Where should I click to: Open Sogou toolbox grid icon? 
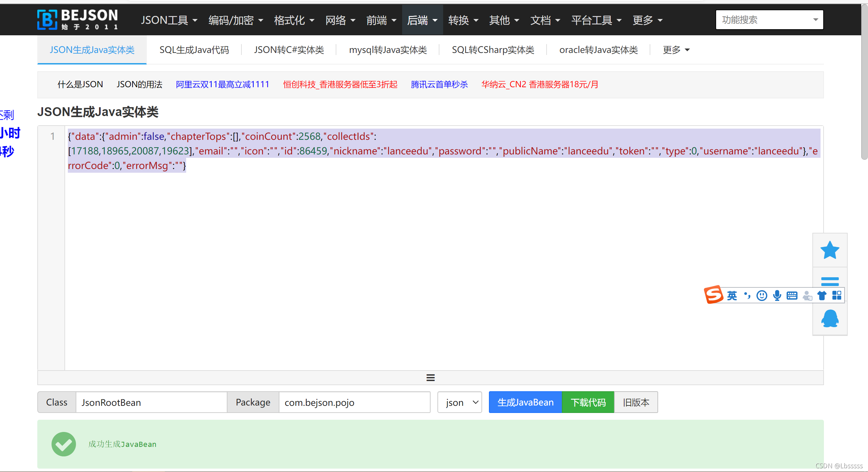tap(837, 296)
